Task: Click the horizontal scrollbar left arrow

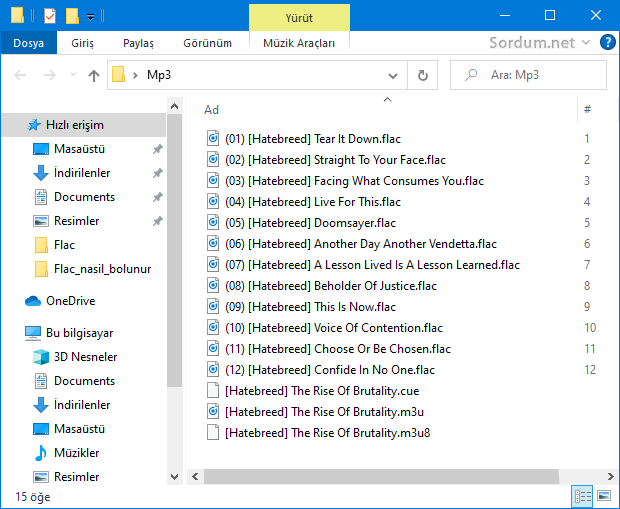Action: click(x=195, y=476)
